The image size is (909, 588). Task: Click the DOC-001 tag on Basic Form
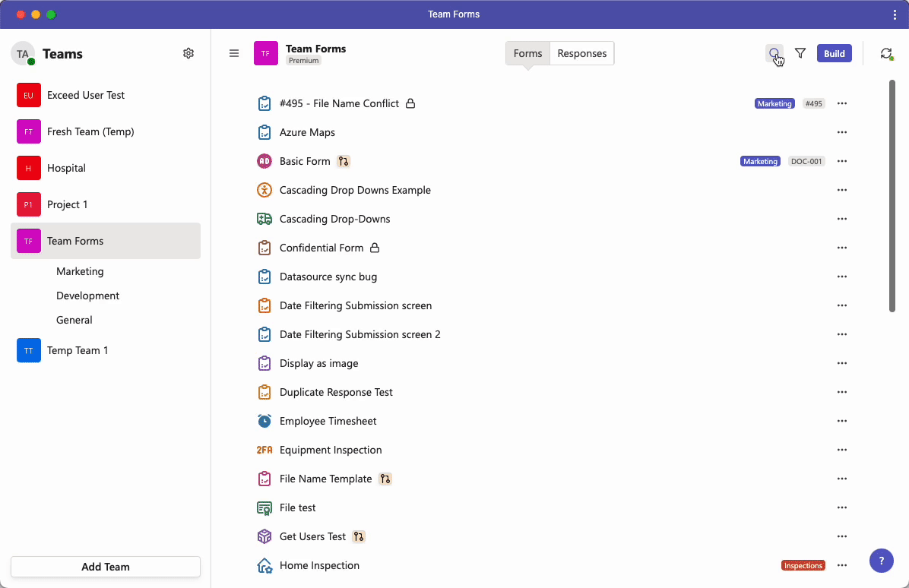pos(806,161)
